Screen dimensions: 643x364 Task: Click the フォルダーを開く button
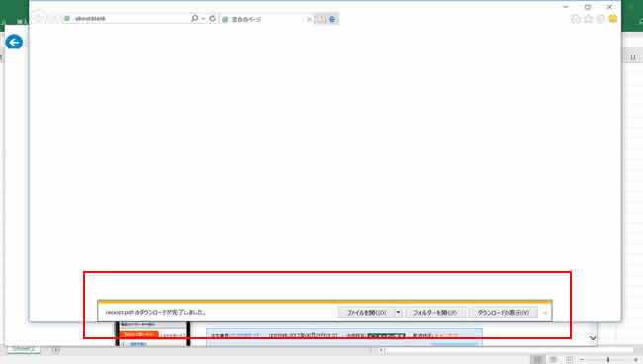tap(435, 313)
